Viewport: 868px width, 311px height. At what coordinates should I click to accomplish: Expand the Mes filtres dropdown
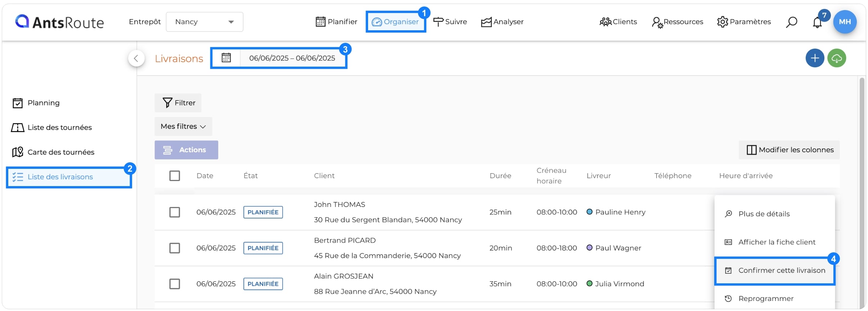(x=183, y=126)
